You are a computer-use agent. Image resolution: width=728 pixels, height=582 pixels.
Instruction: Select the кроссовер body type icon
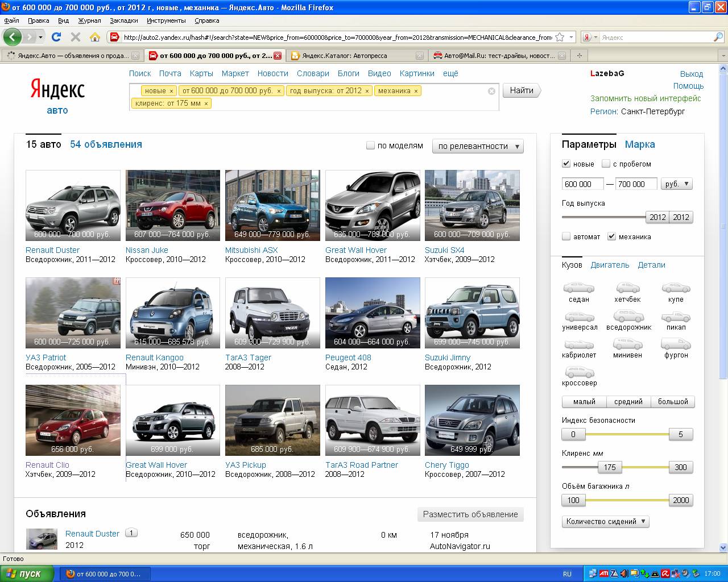click(579, 372)
